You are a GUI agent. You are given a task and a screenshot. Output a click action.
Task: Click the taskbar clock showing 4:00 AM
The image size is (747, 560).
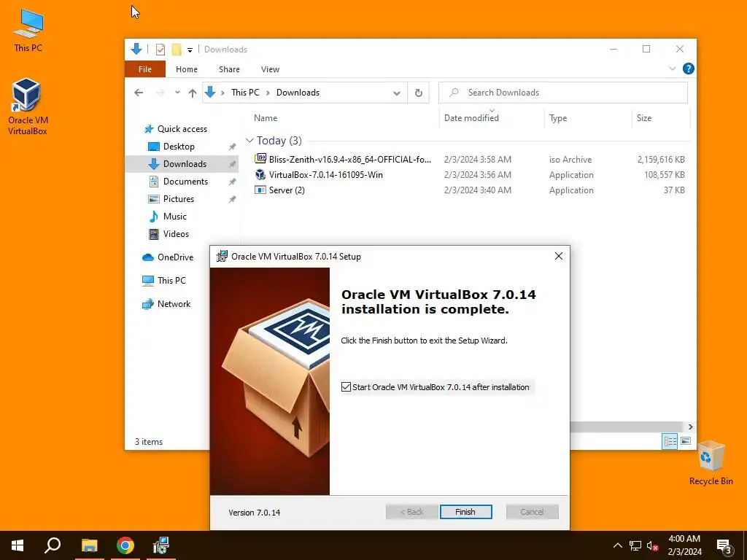point(684,545)
